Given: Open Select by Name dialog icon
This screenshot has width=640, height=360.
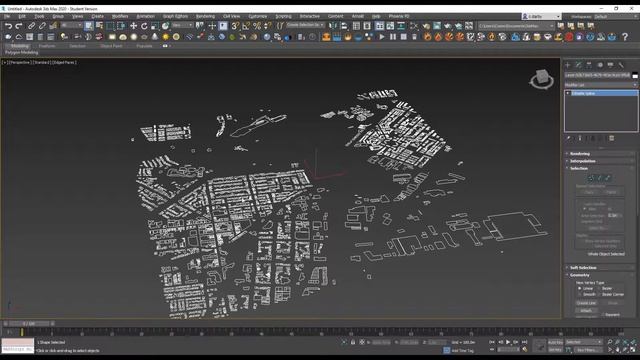Looking at the screenshot, I should click(99, 26).
